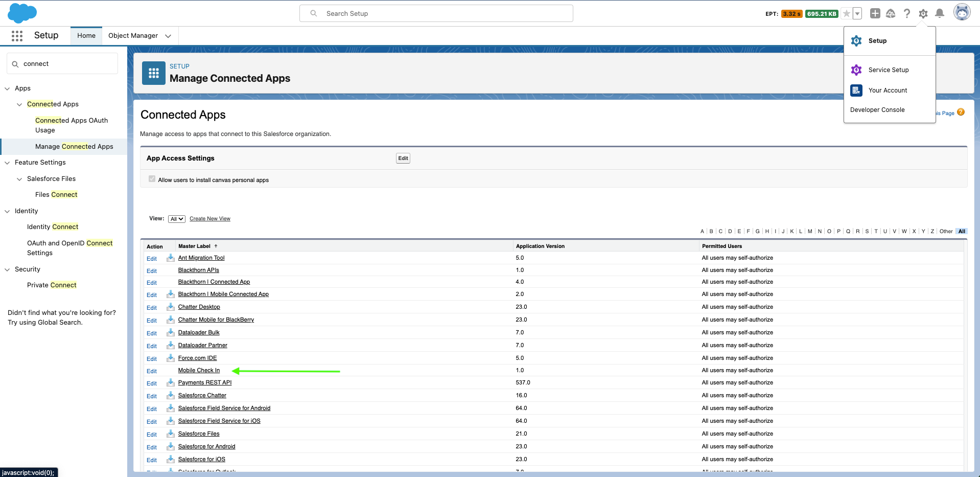Select Setup in the gear menu
The height and width of the screenshot is (477, 980).
[890, 41]
